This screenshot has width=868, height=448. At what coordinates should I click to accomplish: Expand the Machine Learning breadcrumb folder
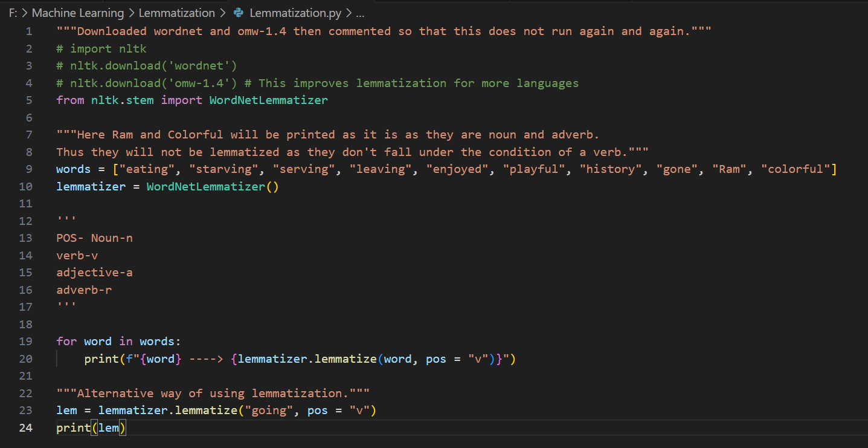[77, 13]
